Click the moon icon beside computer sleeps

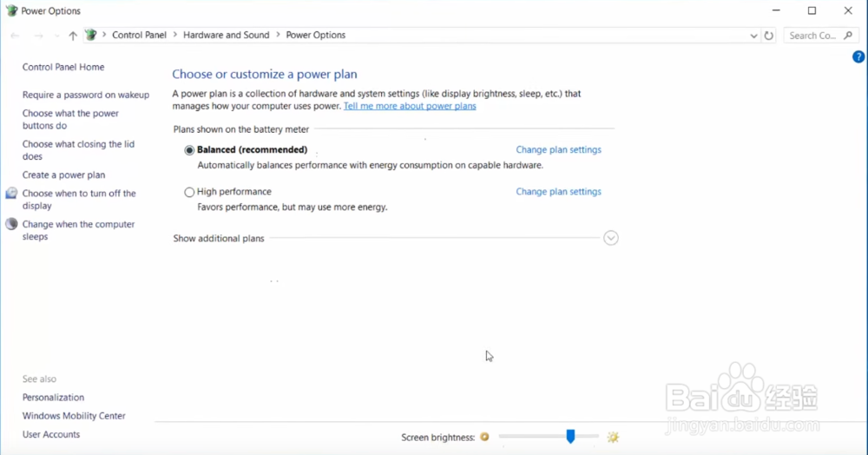pos(11,224)
